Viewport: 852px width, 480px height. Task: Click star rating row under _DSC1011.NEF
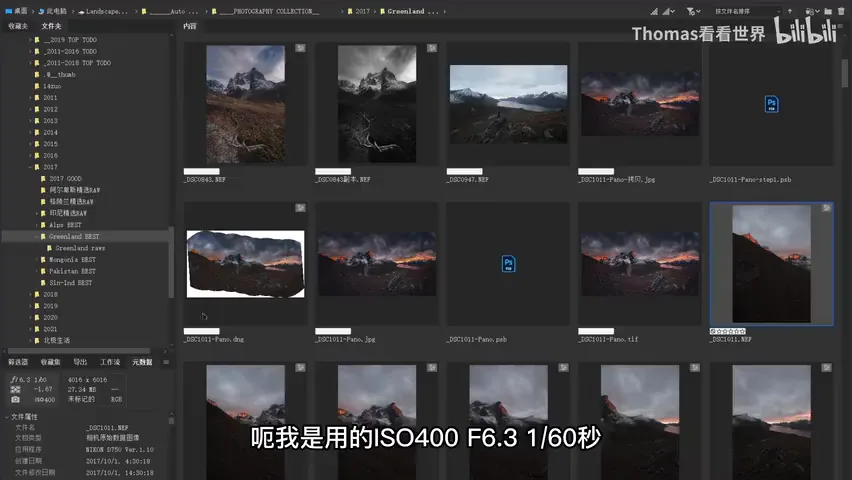(728, 331)
